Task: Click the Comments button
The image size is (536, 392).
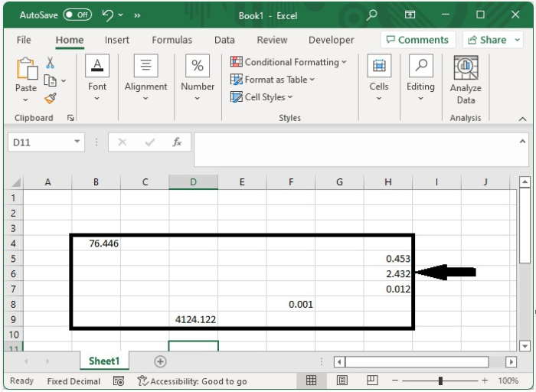Action: (x=417, y=40)
